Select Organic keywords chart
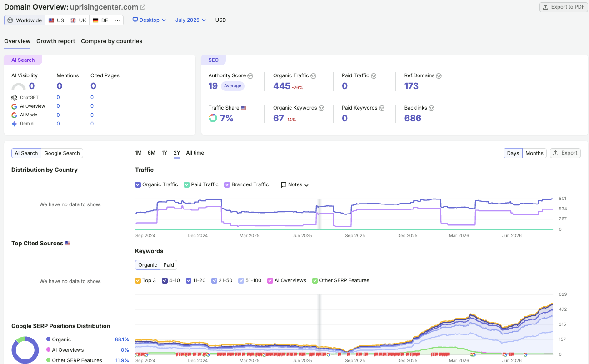Viewport: 589px width, 364px height. point(148,265)
